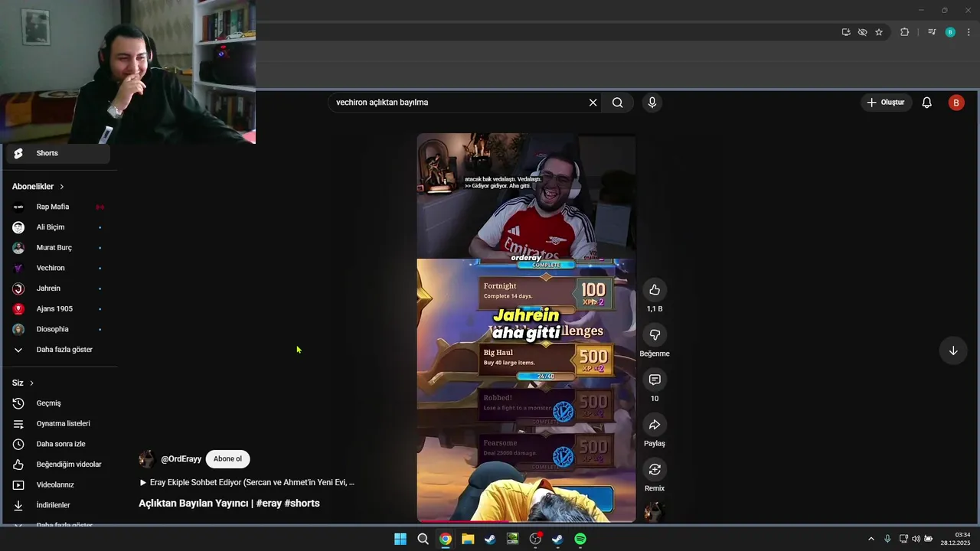The height and width of the screenshot is (551, 980).
Task: Clear the search box with X
Action: point(593,103)
